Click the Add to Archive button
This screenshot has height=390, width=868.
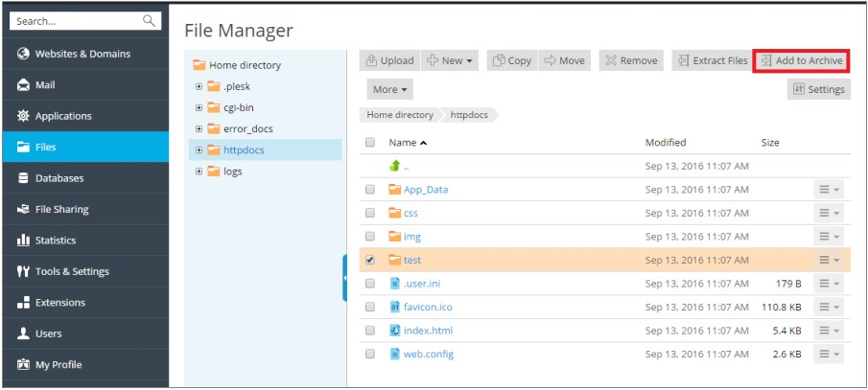pyautogui.click(x=802, y=60)
